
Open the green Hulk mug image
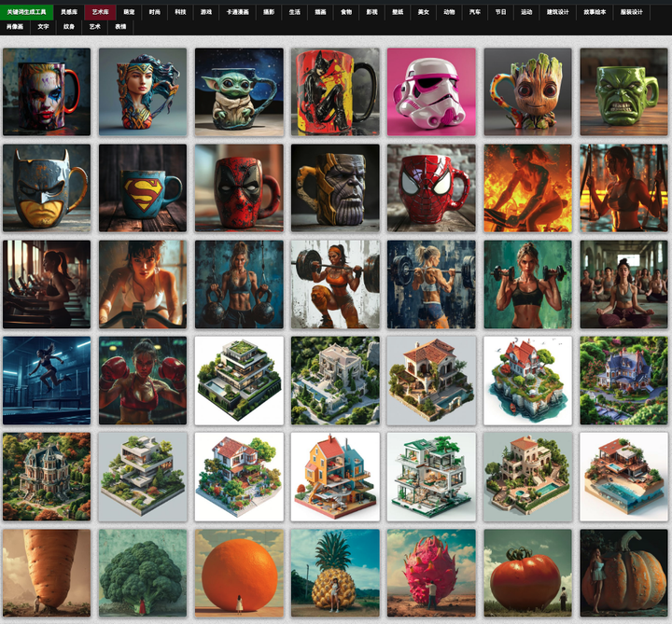(623, 91)
